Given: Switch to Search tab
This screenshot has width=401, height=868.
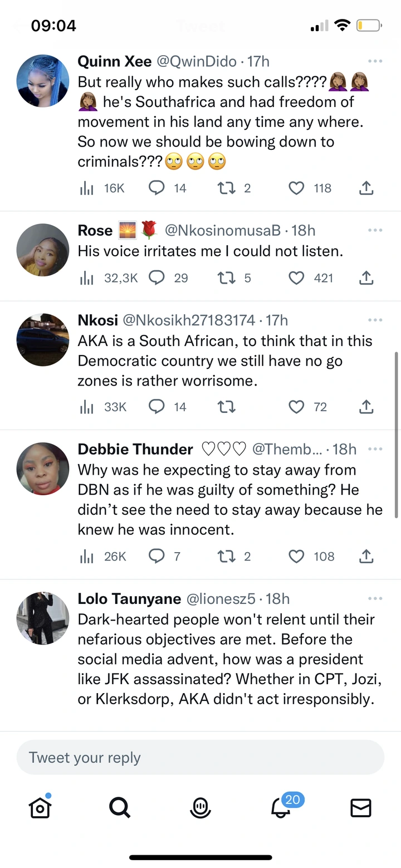Looking at the screenshot, I should pyautogui.click(x=120, y=807).
